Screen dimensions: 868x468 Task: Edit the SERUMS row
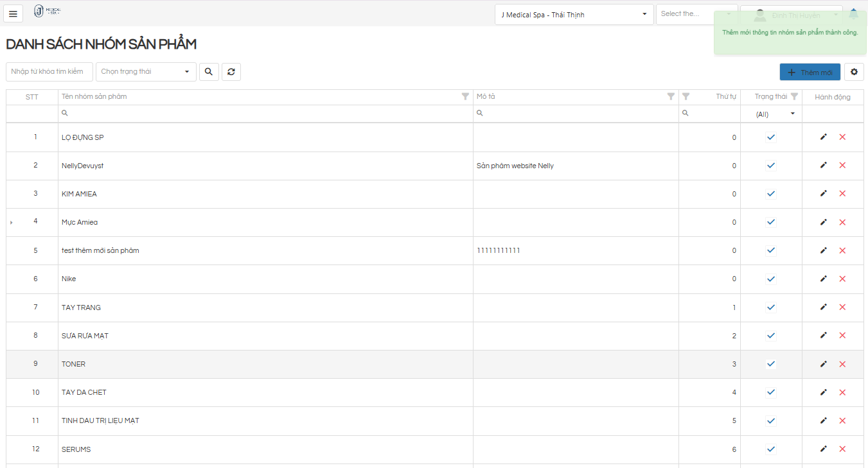[x=824, y=449]
